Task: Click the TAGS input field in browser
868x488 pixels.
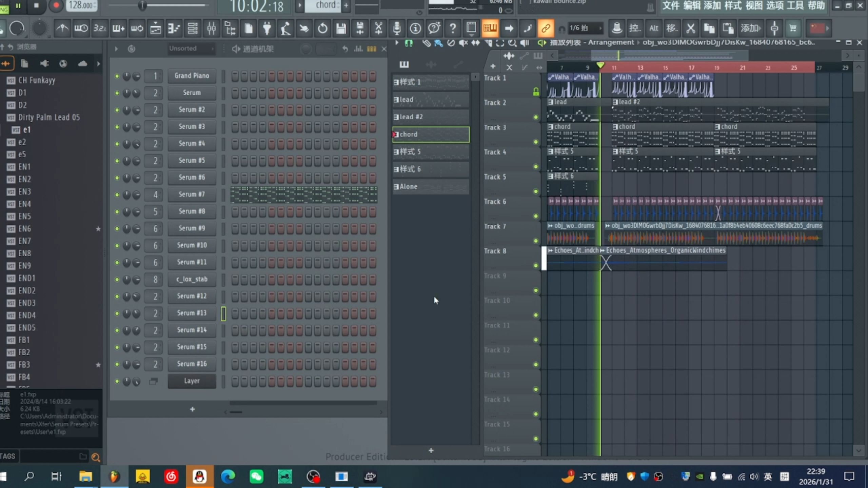Action: pyautogui.click(x=54, y=456)
